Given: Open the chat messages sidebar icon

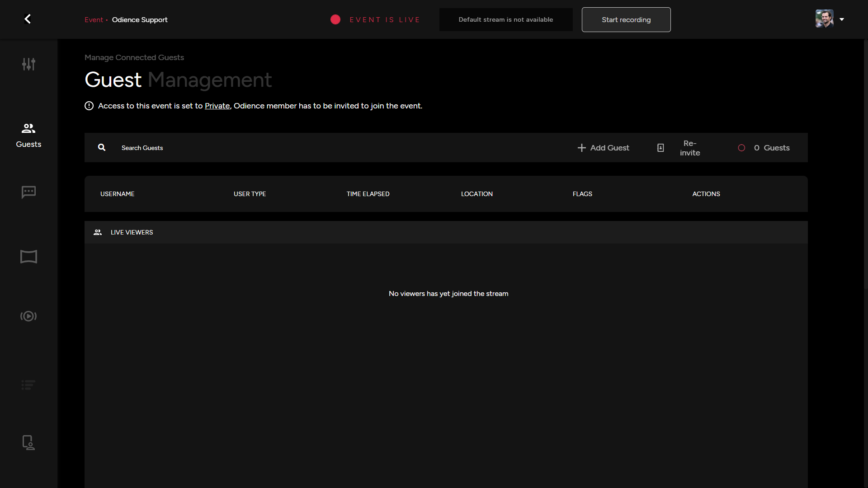Looking at the screenshot, I should (x=28, y=192).
